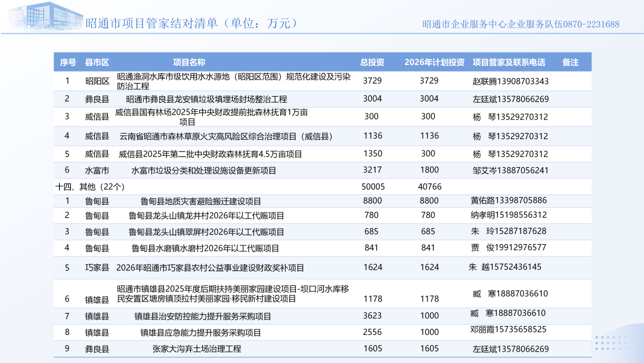Click the total investment value 3004
The height and width of the screenshot is (363, 644).
pyautogui.click(x=373, y=99)
